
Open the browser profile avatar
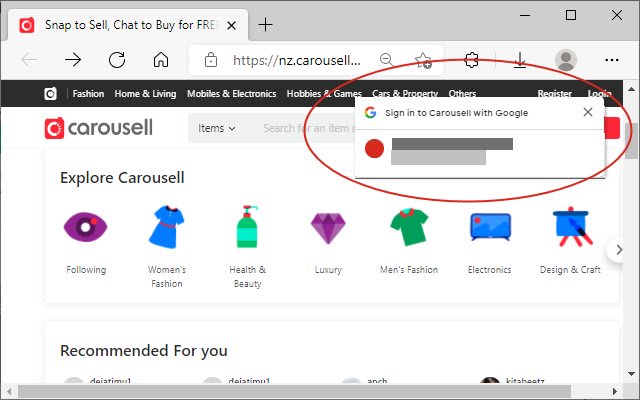566,60
